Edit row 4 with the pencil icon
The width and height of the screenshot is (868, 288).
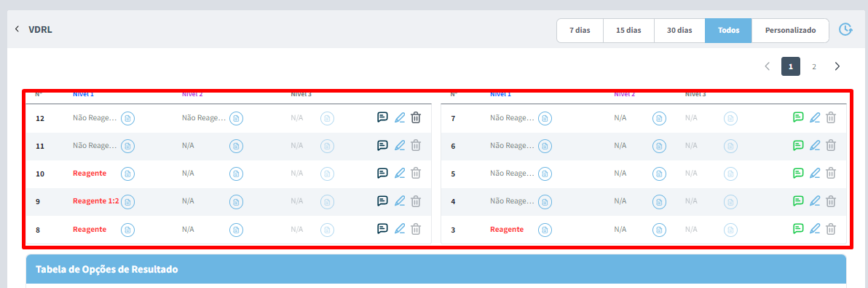tap(815, 201)
